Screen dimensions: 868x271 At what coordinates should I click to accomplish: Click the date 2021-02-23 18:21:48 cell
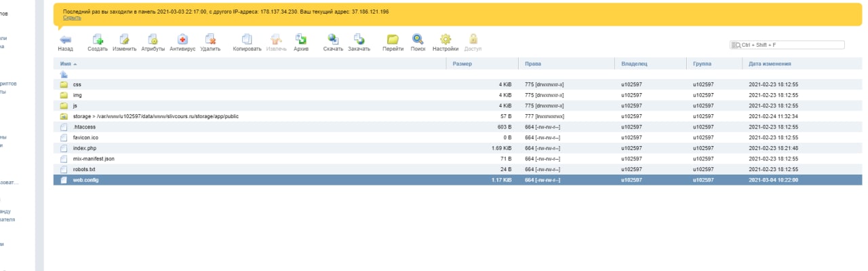coord(773,148)
